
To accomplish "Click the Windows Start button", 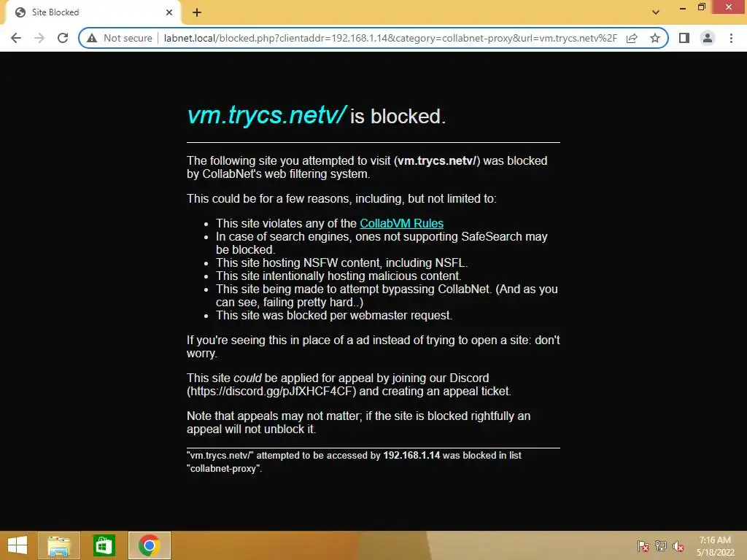I will click(x=18, y=545).
